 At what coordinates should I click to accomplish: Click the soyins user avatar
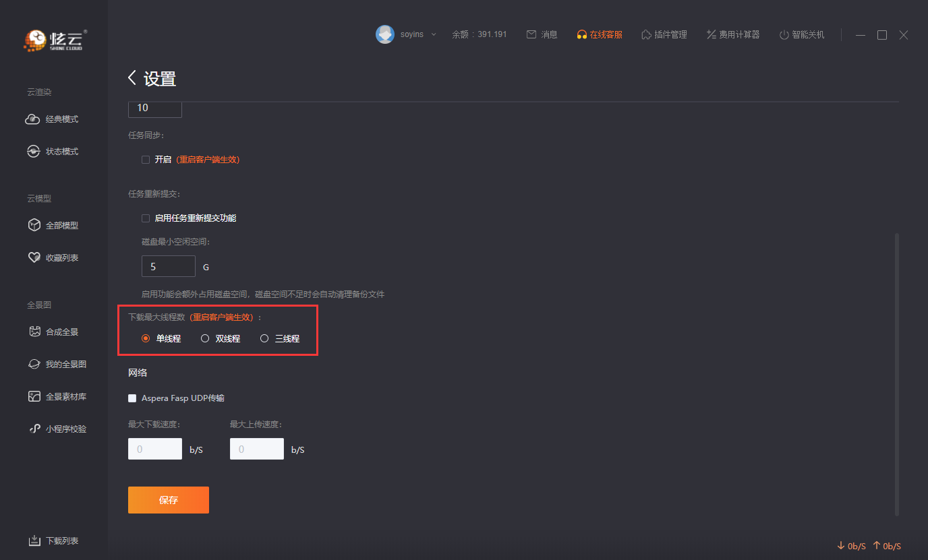pyautogui.click(x=385, y=34)
